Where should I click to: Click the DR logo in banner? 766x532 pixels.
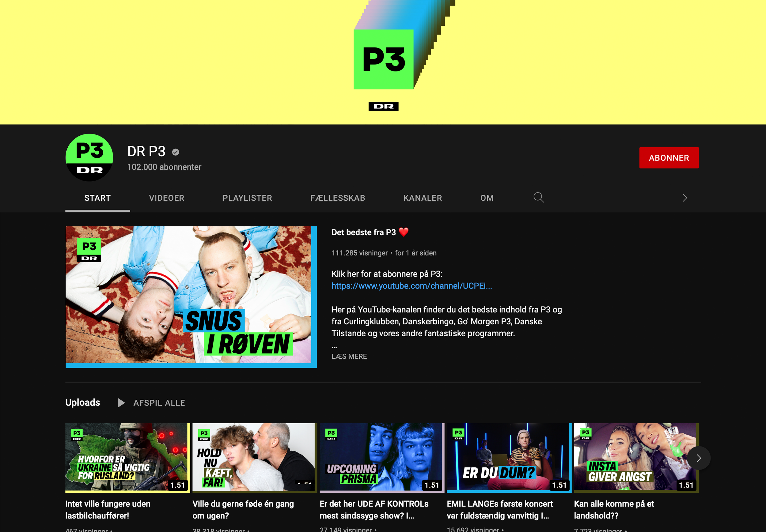(383, 106)
